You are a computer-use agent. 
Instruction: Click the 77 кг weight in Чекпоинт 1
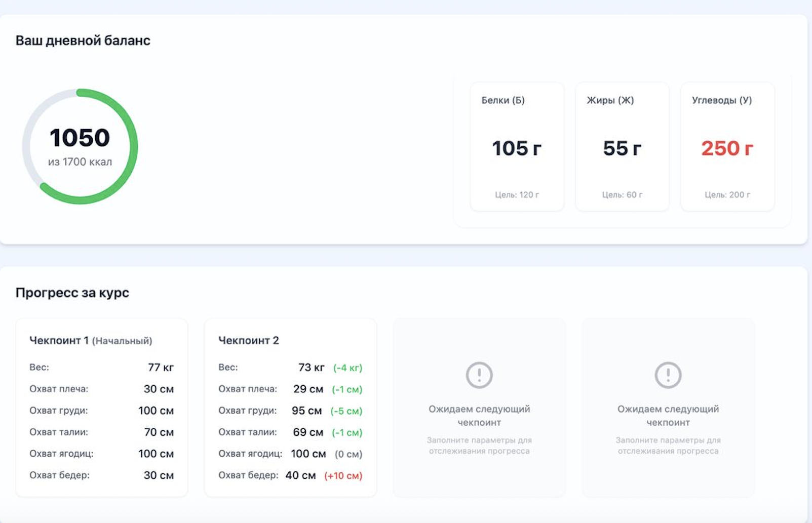coord(161,368)
